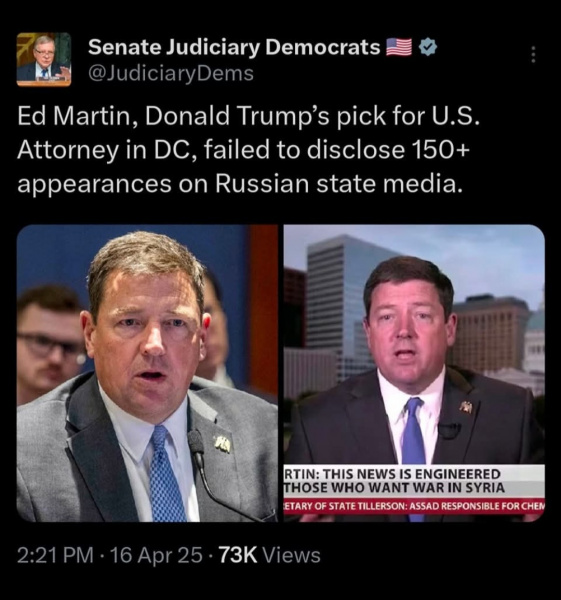Click the lapel pin on the gray suit
Screen dimensions: 561x600
[x=222, y=444]
